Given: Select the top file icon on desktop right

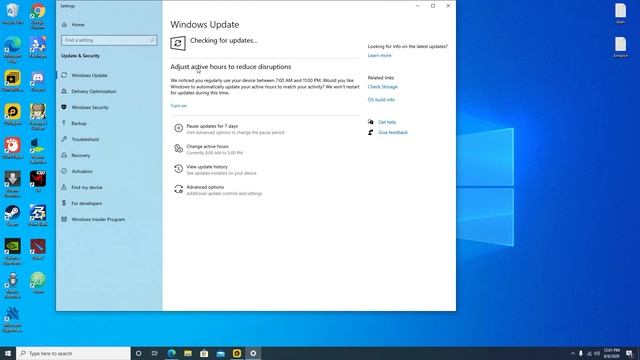Looking at the screenshot, I should pyautogui.click(x=620, y=13).
